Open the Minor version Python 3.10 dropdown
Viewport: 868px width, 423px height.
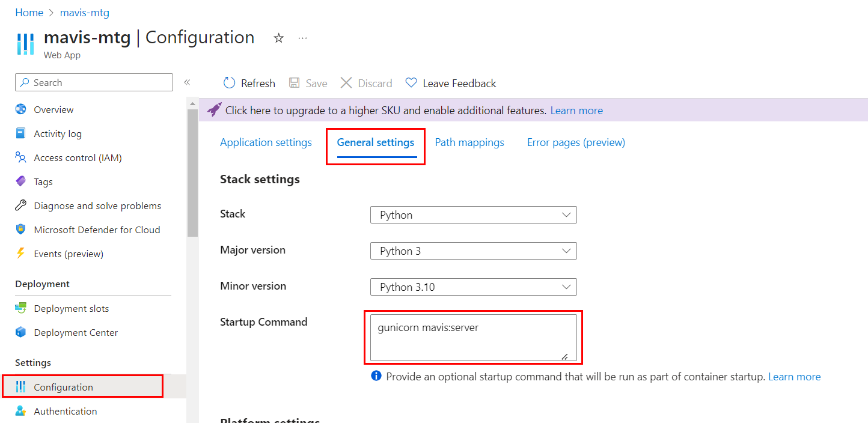[473, 287]
